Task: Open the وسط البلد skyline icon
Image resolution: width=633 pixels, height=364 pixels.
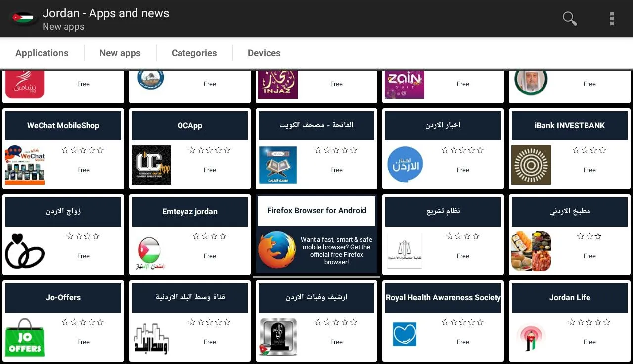Action: 151,339
